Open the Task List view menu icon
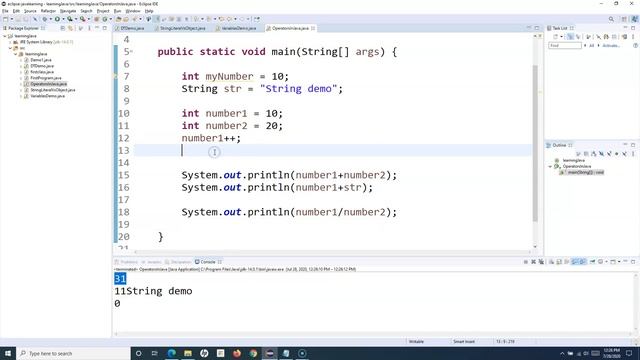This screenshot has width=640, height=360. pos(633,37)
